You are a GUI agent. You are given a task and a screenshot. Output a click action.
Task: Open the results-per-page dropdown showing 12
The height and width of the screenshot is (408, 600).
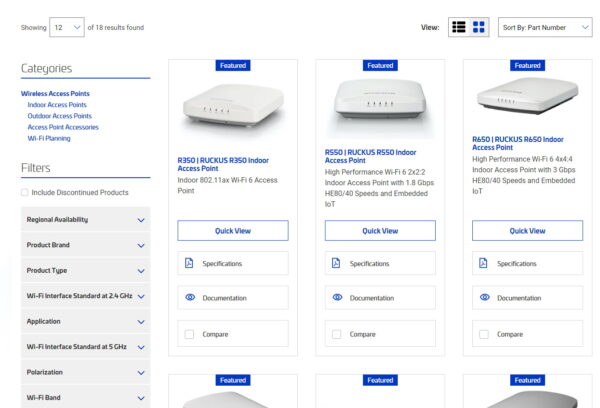click(x=67, y=28)
